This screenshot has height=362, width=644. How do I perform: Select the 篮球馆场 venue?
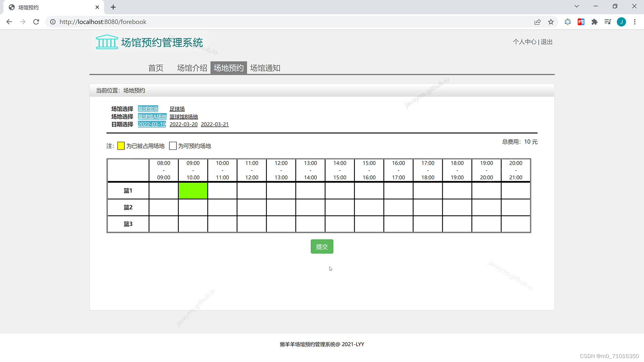pyautogui.click(x=148, y=109)
